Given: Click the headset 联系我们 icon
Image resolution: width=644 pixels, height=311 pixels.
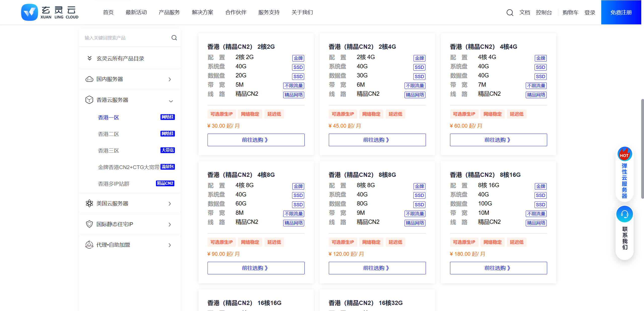Looking at the screenshot, I should click(x=625, y=214).
